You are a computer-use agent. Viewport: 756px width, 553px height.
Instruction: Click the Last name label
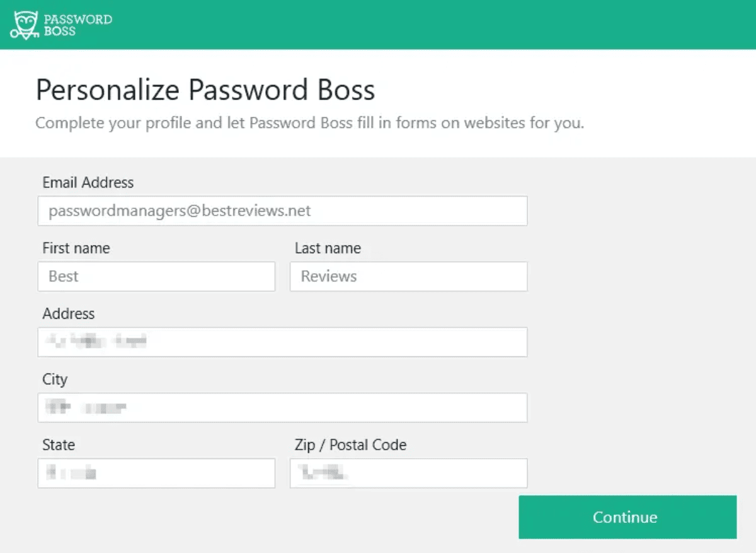pyautogui.click(x=328, y=248)
